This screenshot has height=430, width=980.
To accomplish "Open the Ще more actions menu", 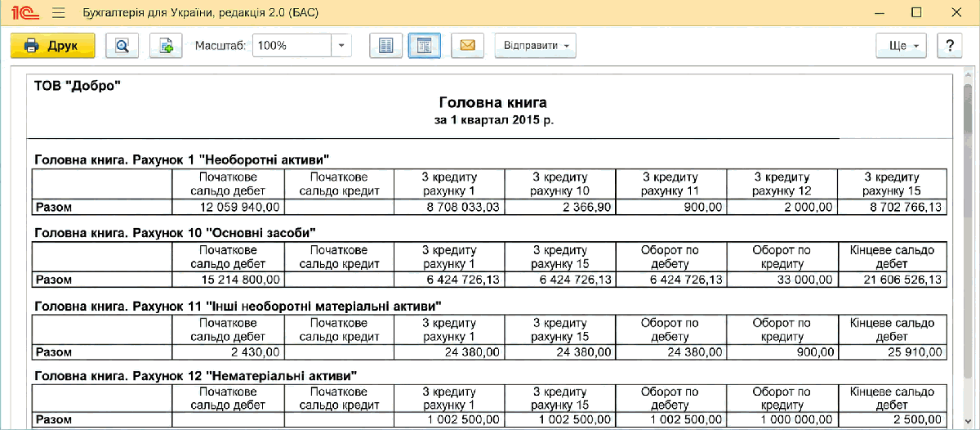I will (x=902, y=46).
